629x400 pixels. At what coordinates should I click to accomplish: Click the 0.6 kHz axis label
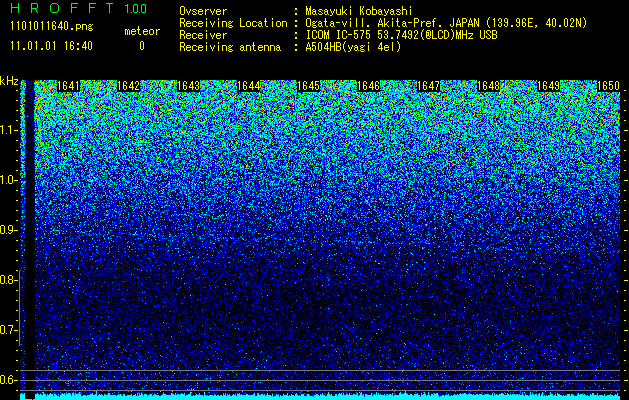pos(8,380)
